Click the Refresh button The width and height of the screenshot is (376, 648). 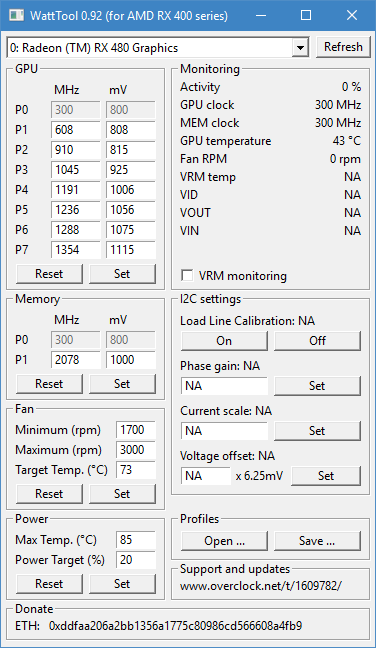click(343, 47)
